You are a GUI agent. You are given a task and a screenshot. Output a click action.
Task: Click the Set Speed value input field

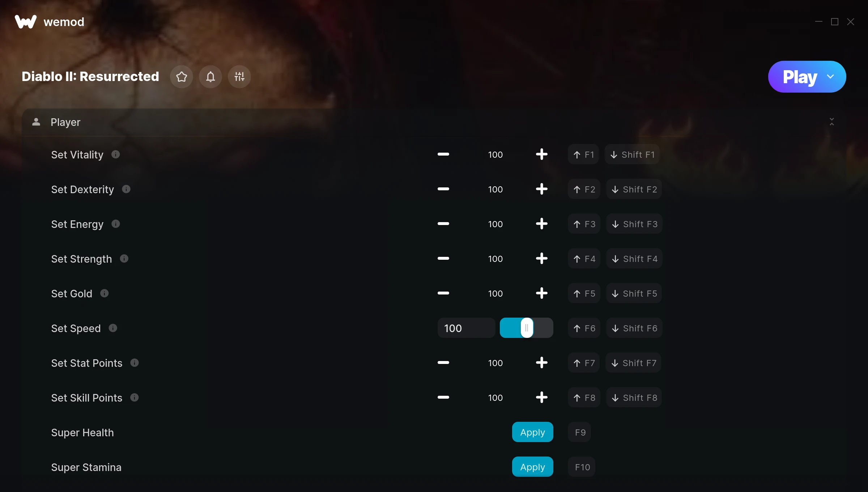click(x=466, y=328)
